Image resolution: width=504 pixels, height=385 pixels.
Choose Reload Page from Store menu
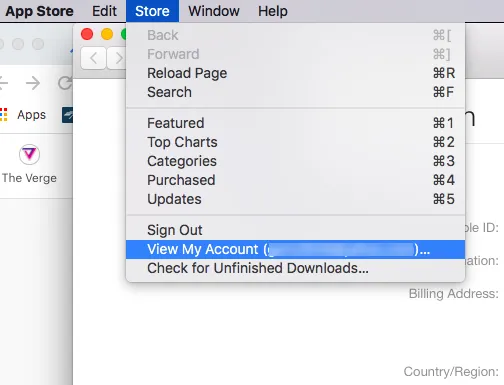tap(295, 73)
